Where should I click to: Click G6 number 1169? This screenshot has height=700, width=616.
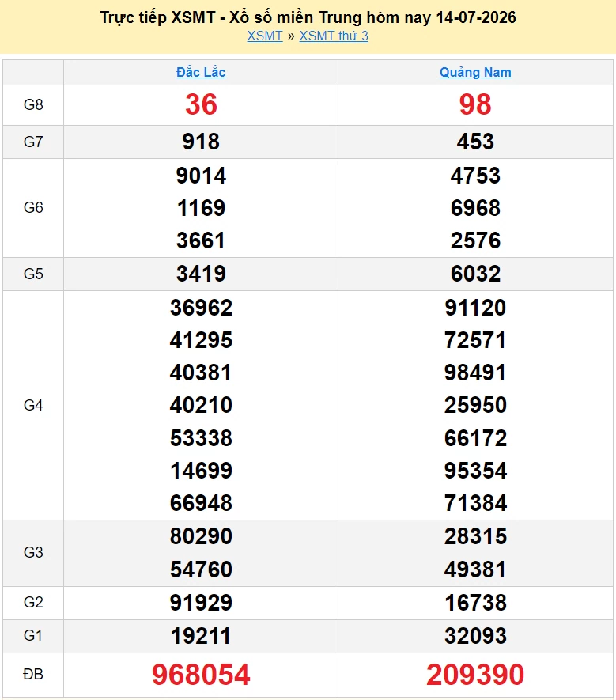(201, 208)
